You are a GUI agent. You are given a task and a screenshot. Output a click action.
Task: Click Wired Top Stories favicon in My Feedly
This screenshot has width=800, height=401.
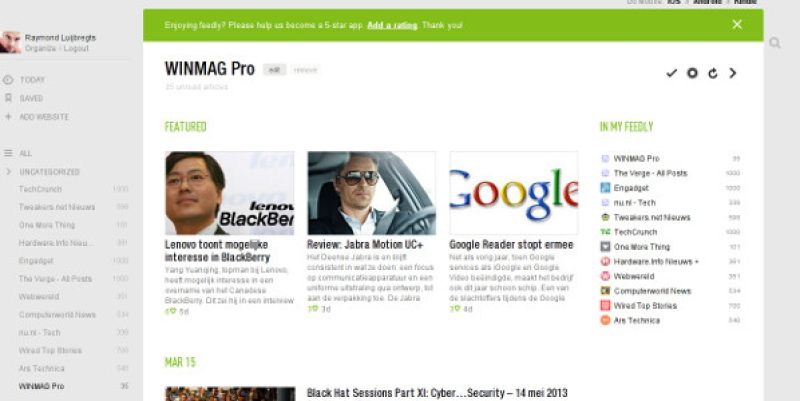(x=605, y=306)
